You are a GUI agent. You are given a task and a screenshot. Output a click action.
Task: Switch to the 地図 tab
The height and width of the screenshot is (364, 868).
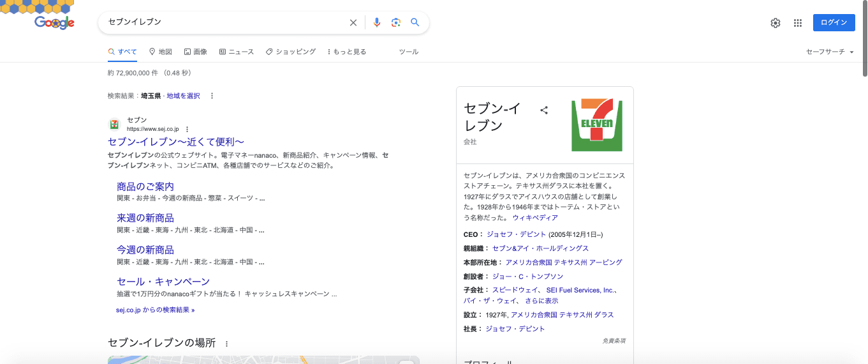coord(161,52)
